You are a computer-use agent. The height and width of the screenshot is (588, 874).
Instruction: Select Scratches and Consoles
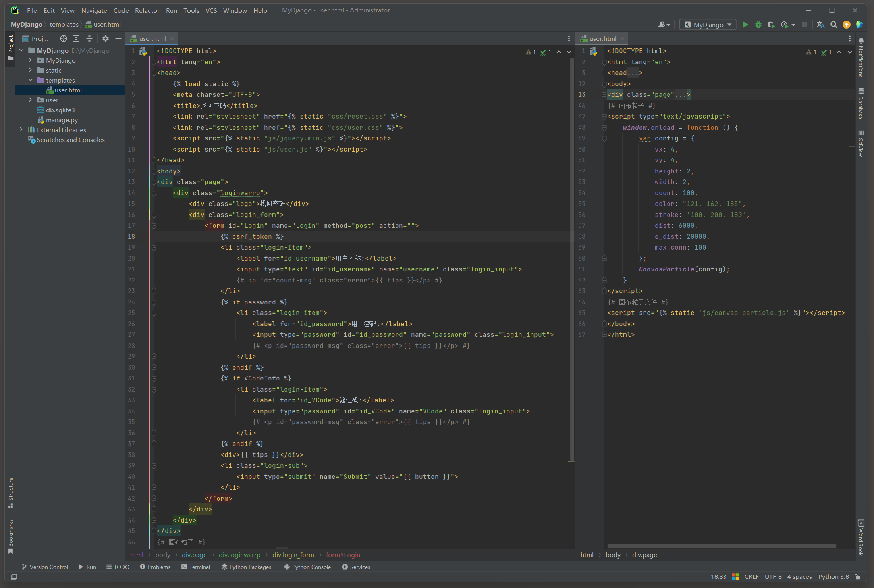click(71, 140)
